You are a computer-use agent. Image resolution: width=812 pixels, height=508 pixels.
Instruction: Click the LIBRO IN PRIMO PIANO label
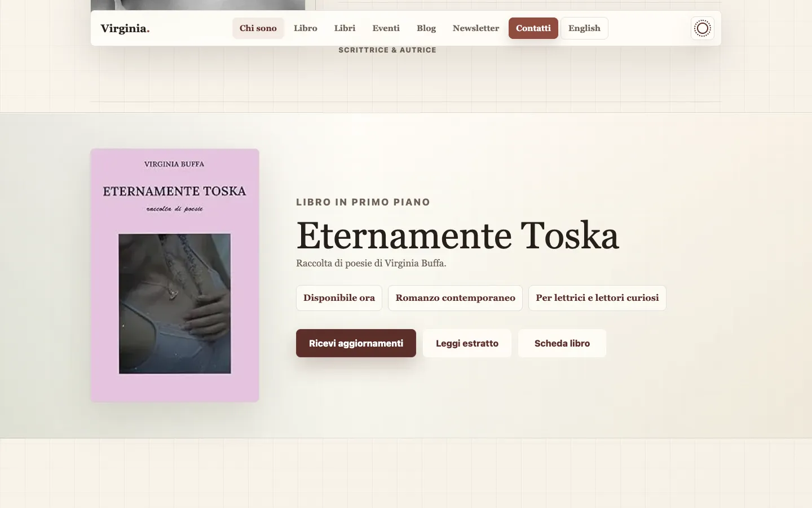[363, 202]
